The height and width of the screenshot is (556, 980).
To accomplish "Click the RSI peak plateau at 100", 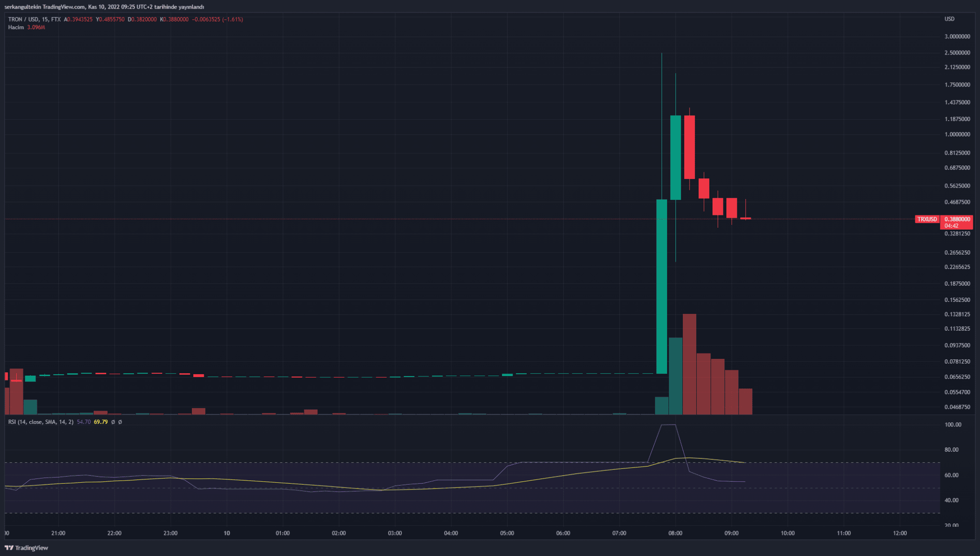I will [x=668, y=425].
